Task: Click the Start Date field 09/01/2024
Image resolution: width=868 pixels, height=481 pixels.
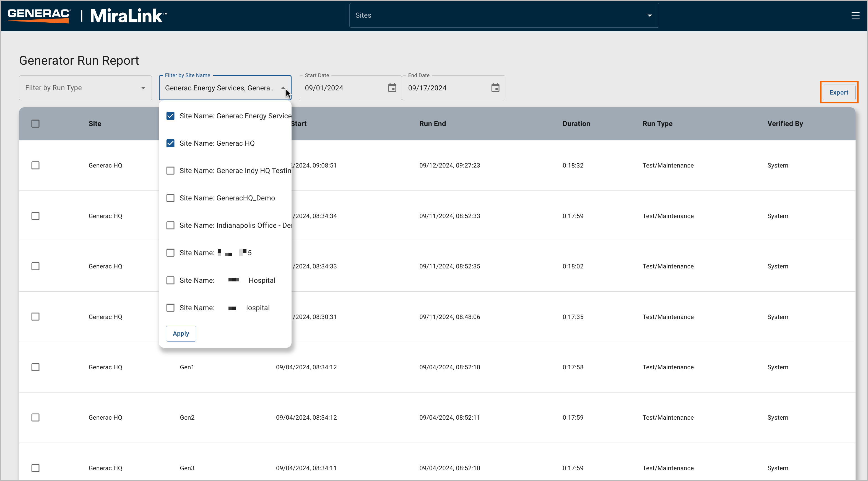Action: (350, 88)
